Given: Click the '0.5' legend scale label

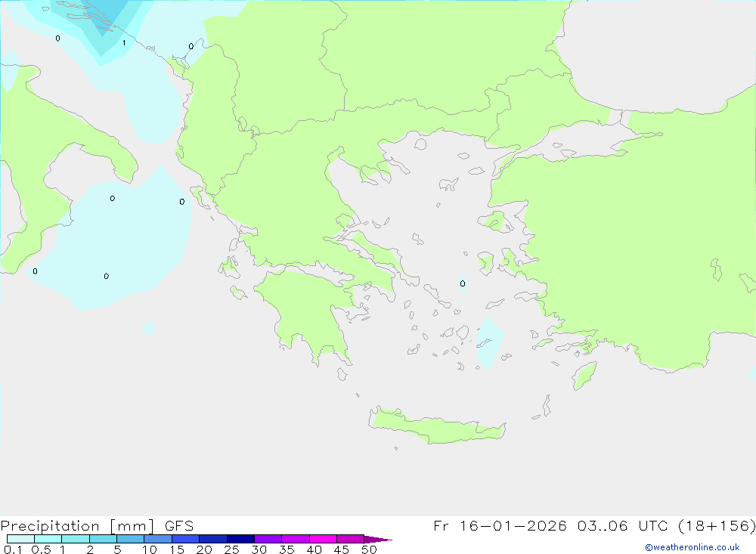Looking at the screenshot, I should tap(41, 549).
